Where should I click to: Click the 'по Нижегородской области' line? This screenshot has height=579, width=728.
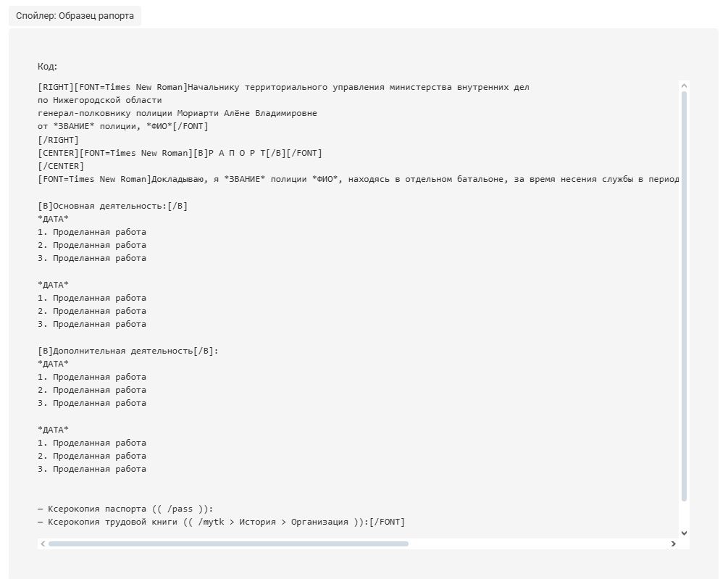pyautogui.click(x=100, y=100)
